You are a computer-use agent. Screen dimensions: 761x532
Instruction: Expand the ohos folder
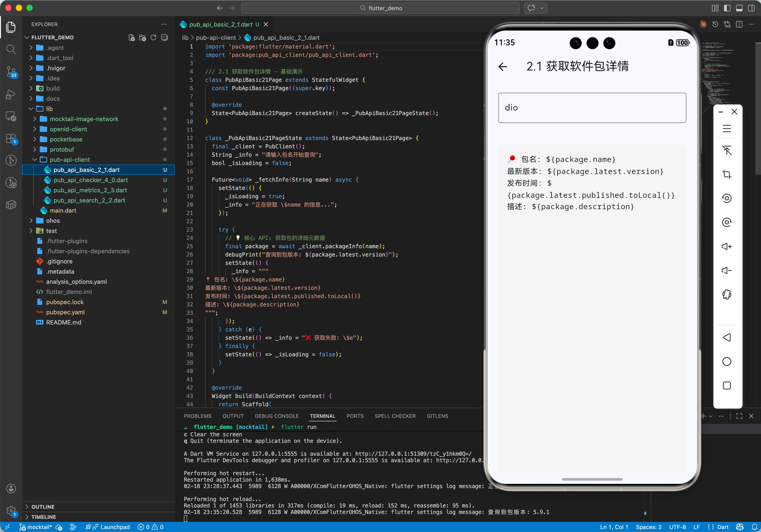[53, 220]
